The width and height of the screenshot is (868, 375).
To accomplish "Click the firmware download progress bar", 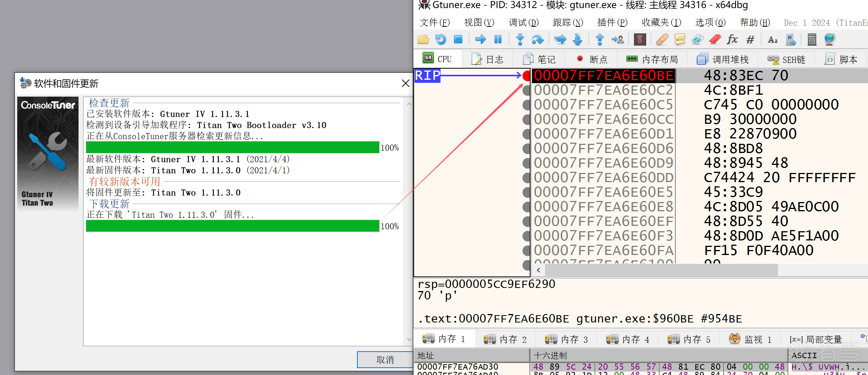I will pyautogui.click(x=233, y=226).
